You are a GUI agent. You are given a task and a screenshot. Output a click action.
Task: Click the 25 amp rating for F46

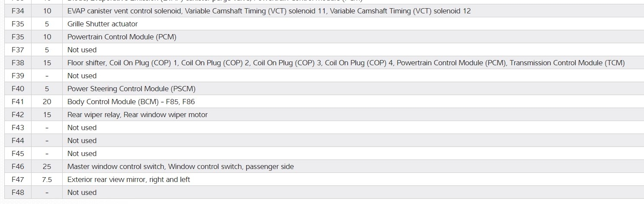47,166
